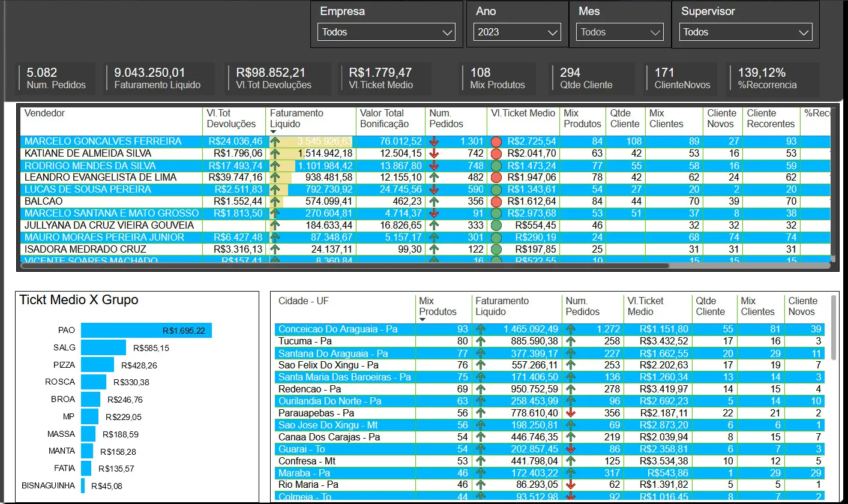Select vendor LUCAS DE SOUSA PEREIRA
Image resolution: width=848 pixels, height=504 pixels.
[x=88, y=190]
